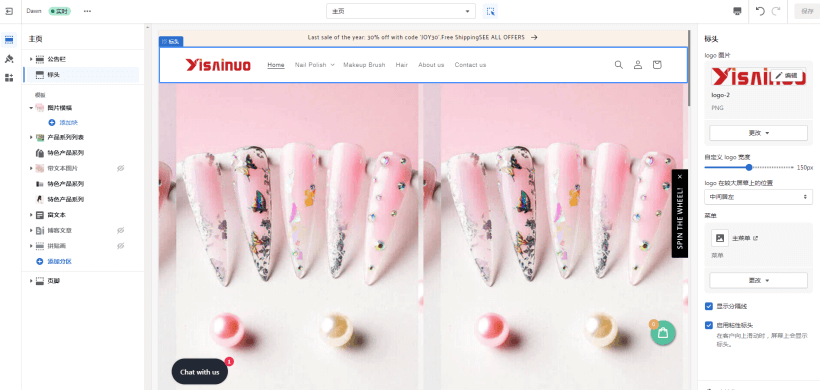Toggle the inspector selection tool icon
The height and width of the screenshot is (390, 820).
pos(490,11)
